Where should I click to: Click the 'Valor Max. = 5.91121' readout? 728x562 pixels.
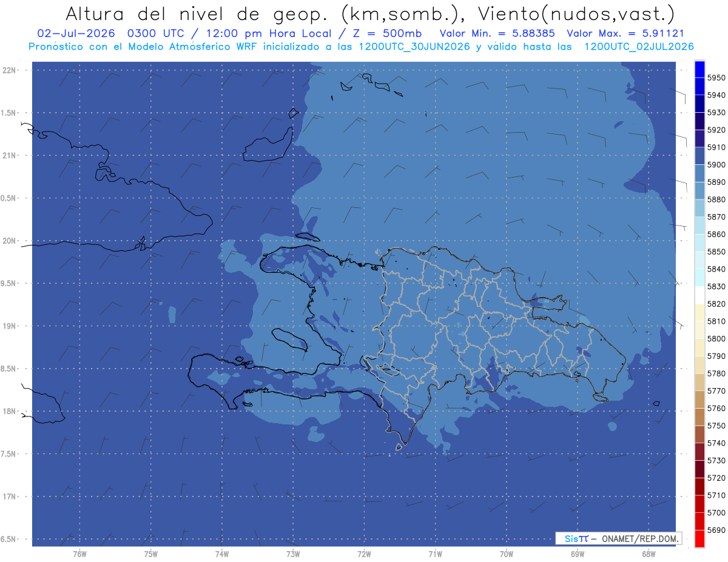tap(625, 33)
